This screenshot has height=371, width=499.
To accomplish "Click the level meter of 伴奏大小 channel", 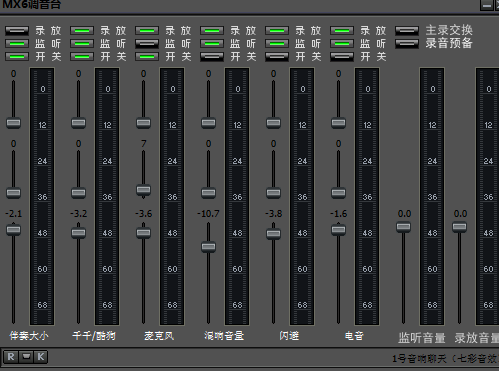I will (42, 196).
